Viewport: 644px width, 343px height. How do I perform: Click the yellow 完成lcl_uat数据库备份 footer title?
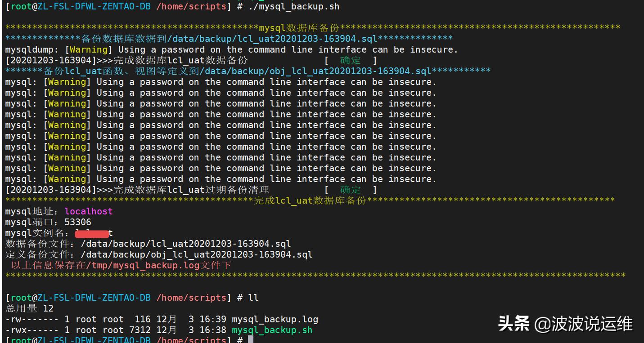310,200
